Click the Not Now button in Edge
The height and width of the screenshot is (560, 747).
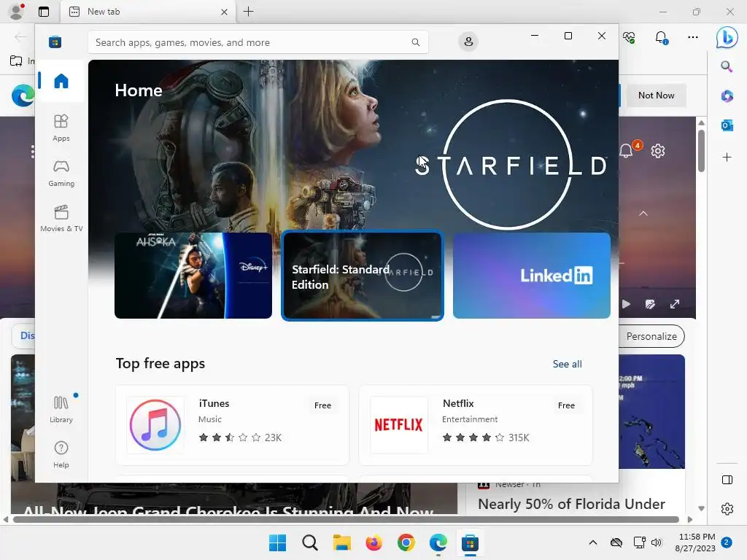[x=656, y=96]
